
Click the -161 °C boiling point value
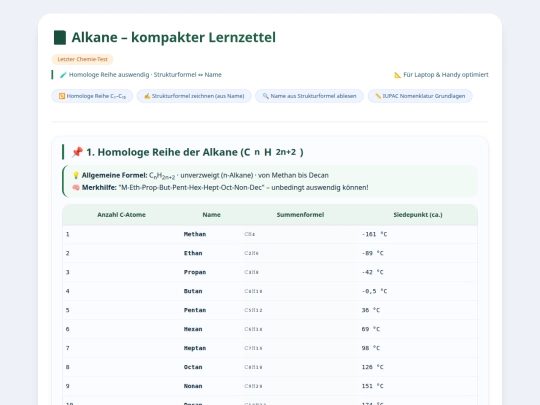pos(374,234)
